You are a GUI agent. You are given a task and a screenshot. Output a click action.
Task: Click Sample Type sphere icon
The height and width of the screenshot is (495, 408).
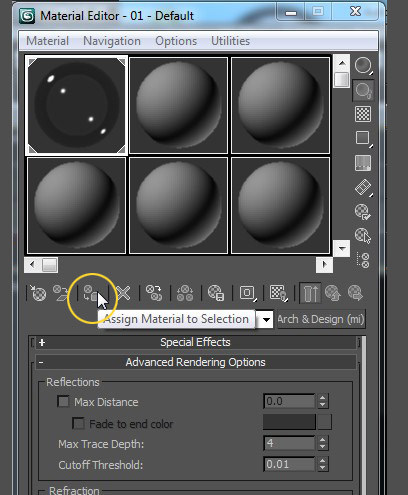pos(363,65)
